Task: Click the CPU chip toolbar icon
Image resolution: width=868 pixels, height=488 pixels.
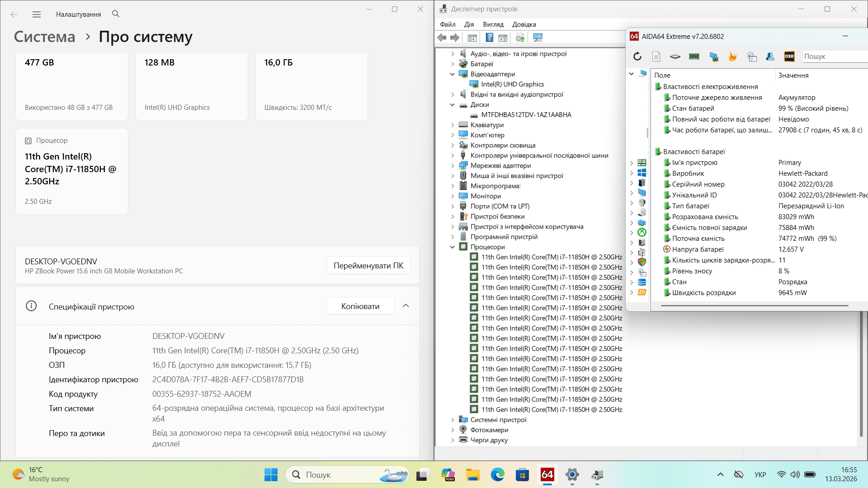Action: click(675, 56)
